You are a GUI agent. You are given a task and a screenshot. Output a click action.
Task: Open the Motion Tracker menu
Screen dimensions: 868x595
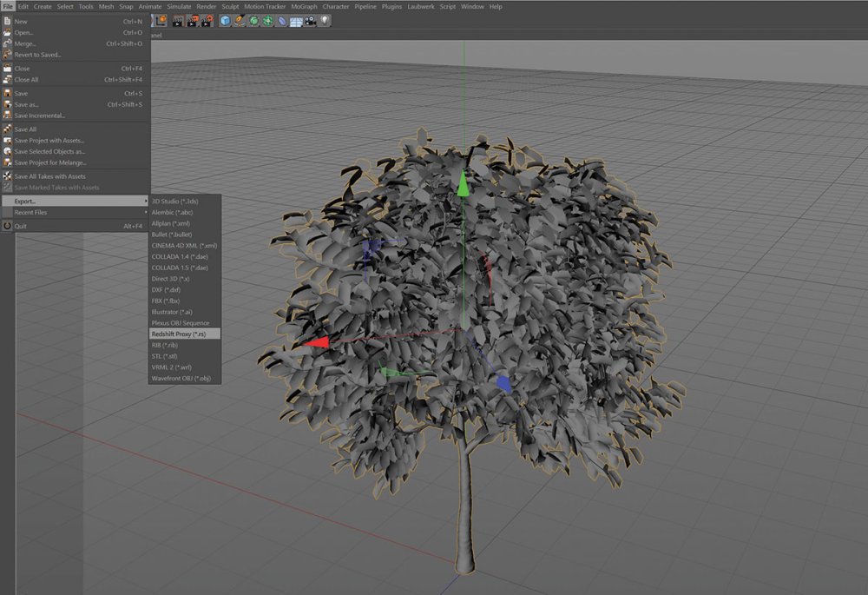click(x=265, y=7)
